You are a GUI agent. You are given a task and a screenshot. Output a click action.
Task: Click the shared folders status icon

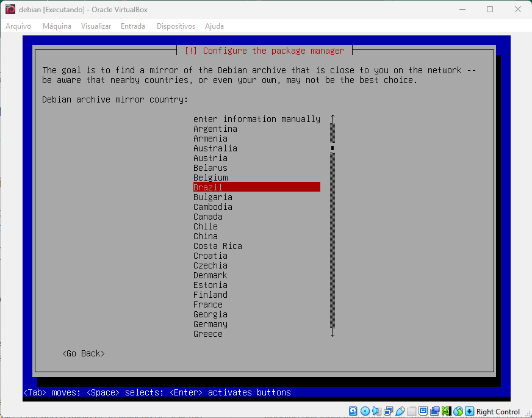(x=412, y=411)
